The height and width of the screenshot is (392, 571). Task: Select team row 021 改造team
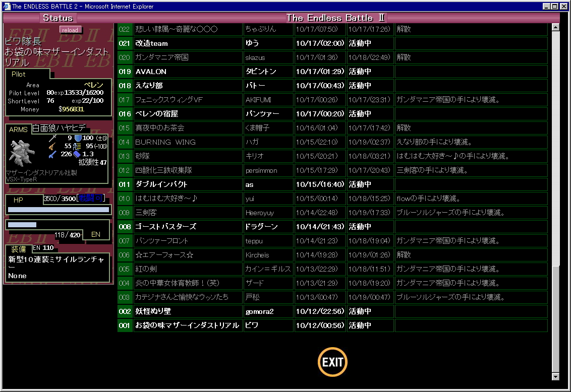click(x=151, y=43)
